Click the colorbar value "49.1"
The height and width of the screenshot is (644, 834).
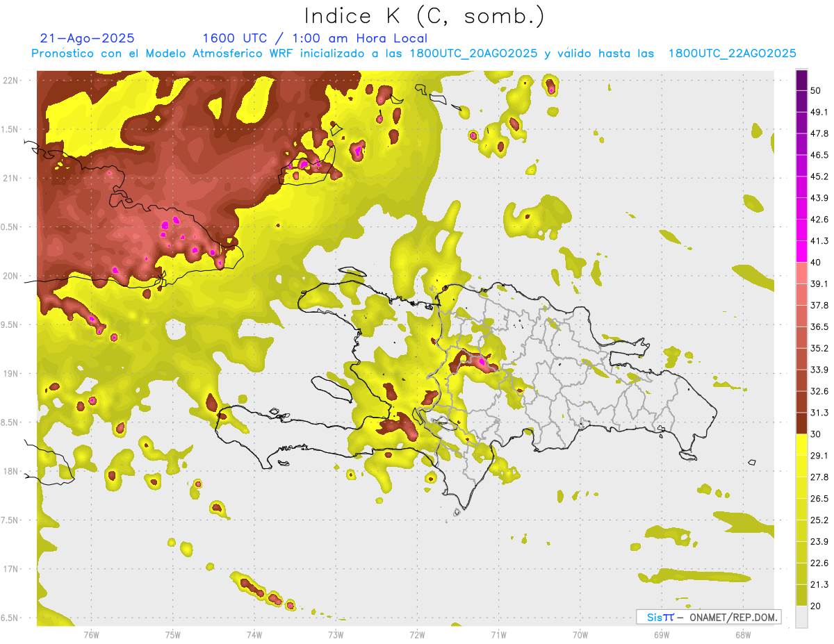coord(819,112)
